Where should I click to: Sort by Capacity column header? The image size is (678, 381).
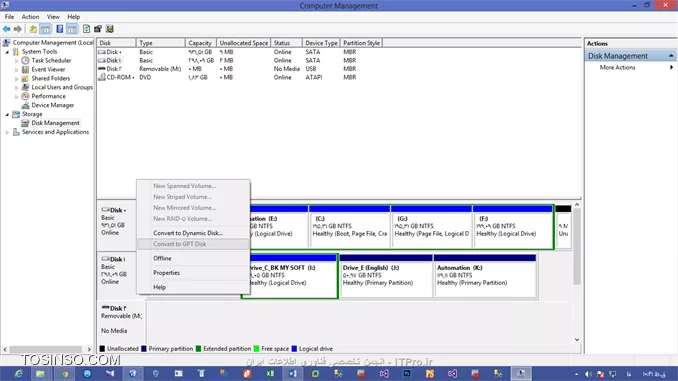click(200, 43)
